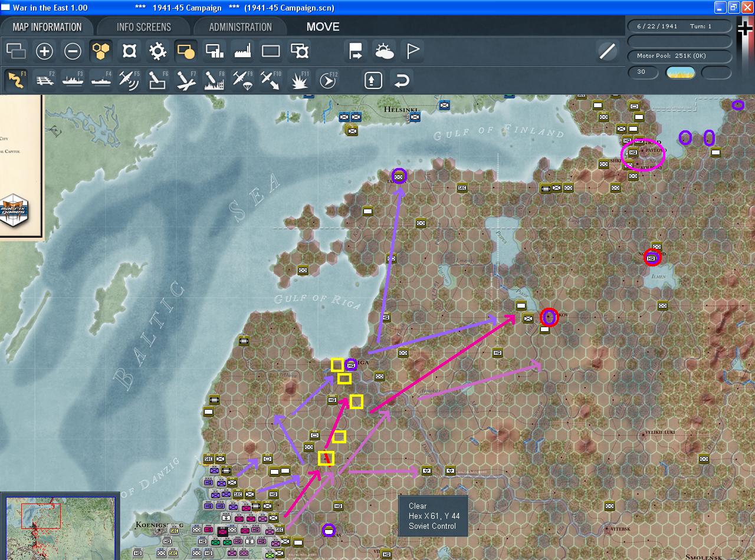The width and height of the screenshot is (755, 560).
Task: Open the MAP INFORMATION tab
Action: [x=47, y=27]
